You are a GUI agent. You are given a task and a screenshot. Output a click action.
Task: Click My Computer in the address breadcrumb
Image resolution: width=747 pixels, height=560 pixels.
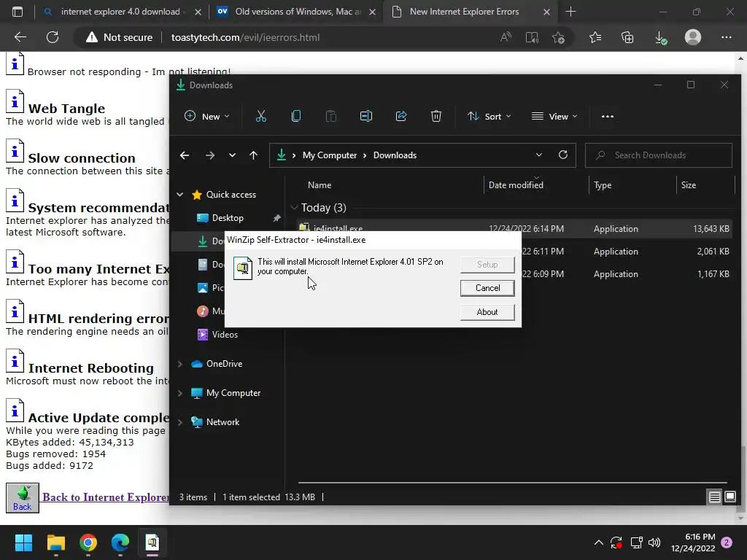[330, 155]
